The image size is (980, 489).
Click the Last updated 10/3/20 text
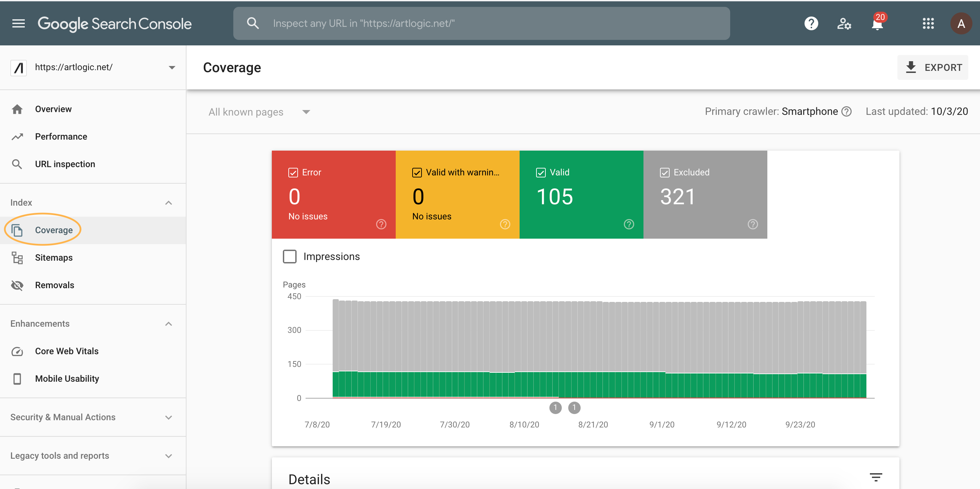pos(916,111)
